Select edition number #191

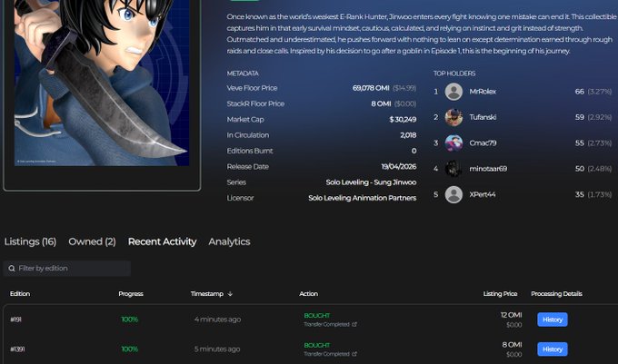click(x=15, y=320)
